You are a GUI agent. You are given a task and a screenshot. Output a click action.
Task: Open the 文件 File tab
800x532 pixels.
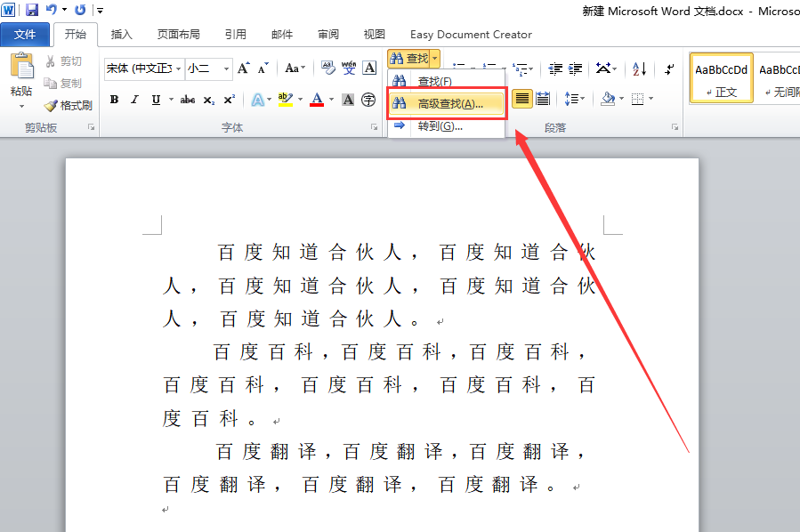[x=25, y=34]
